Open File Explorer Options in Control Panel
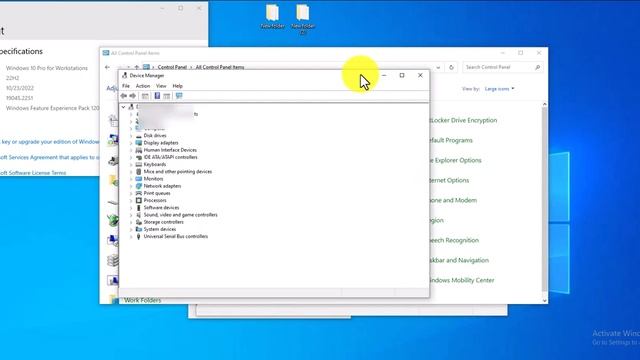The width and height of the screenshot is (640, 360). tap(456, 160)
